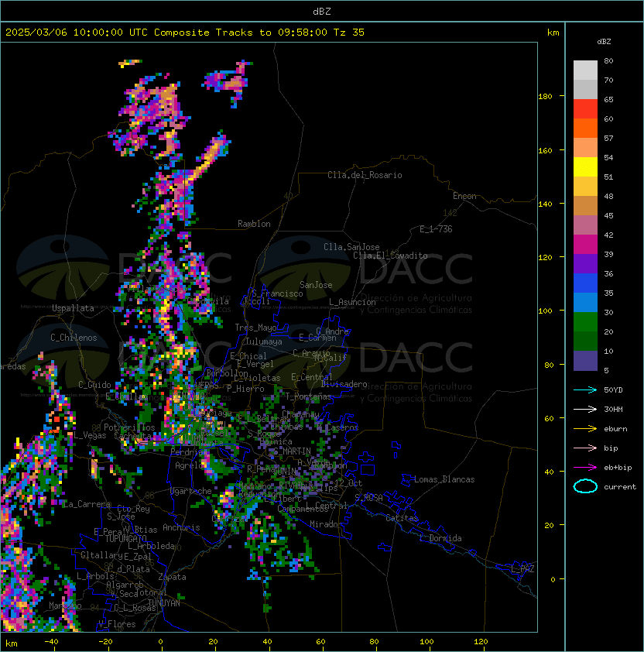This screenshot has height=652, width=644.
Task: Click the 'dBZ' title at top center
Action: click(322, 11)
